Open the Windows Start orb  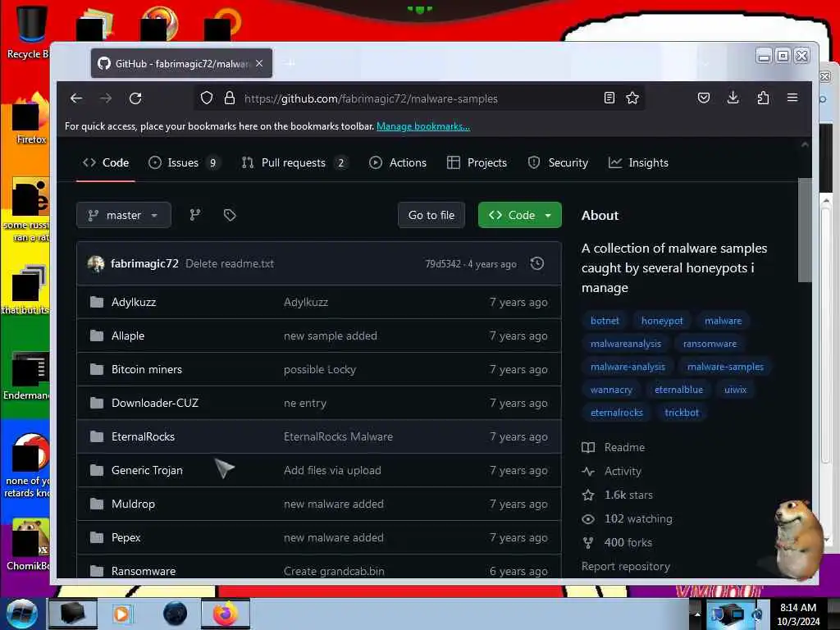22,614
